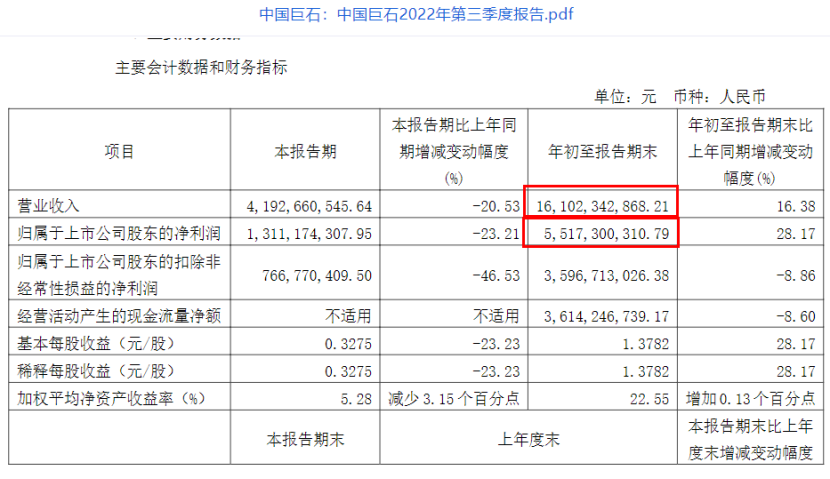This screenshot has width=830, height=479.
Task: Click value 3,614,246,739.17
Action: point(607,316)
